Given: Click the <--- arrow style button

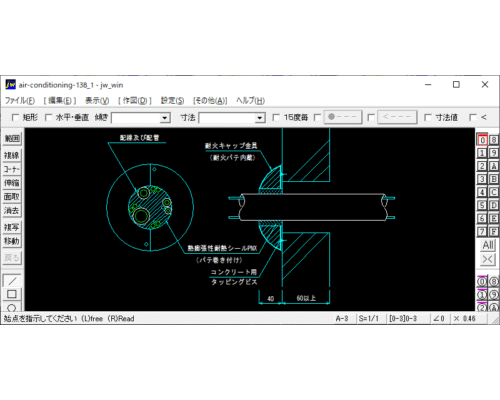Looking at the screenshot, I should [397, 117].
